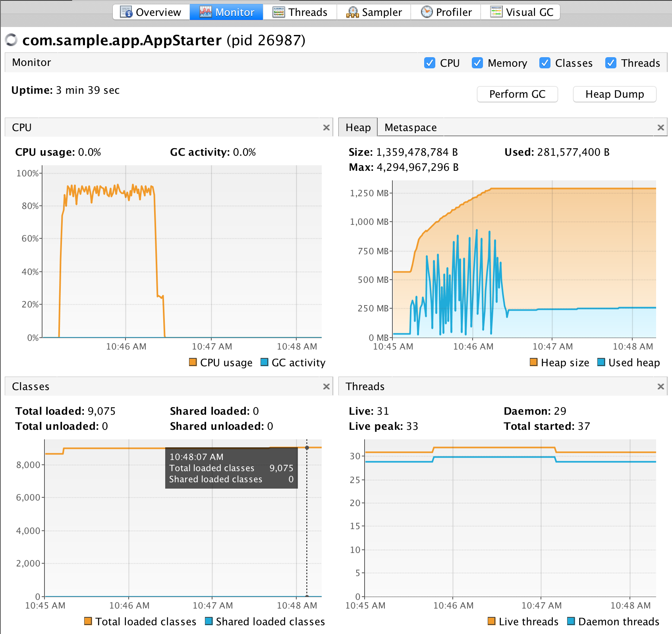Uncheck the Memory checkbox
Image resolution: width=672 pixels, height=634 pixels.
pyautogui.click(x=477, y=63)
